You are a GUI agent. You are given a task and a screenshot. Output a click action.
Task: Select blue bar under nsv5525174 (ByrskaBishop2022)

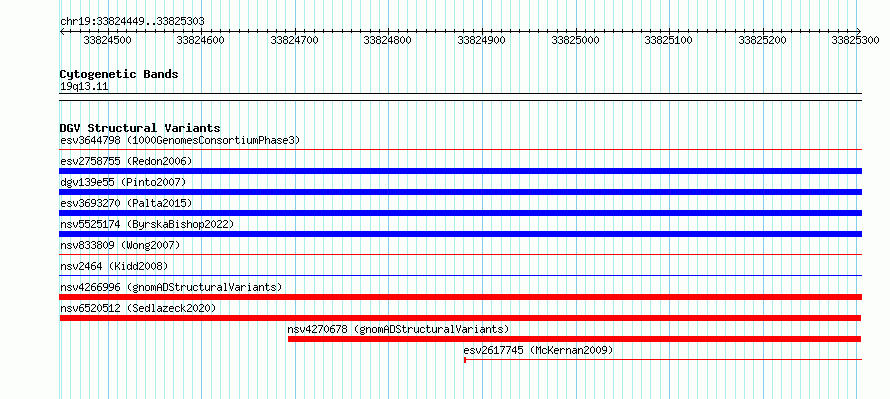point(461,234)
